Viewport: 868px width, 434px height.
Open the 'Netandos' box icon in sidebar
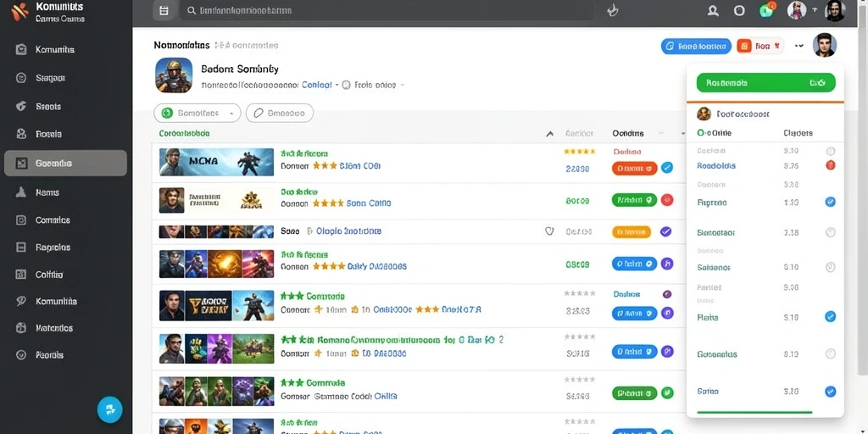pyautogui.click(x=21, y=328)
